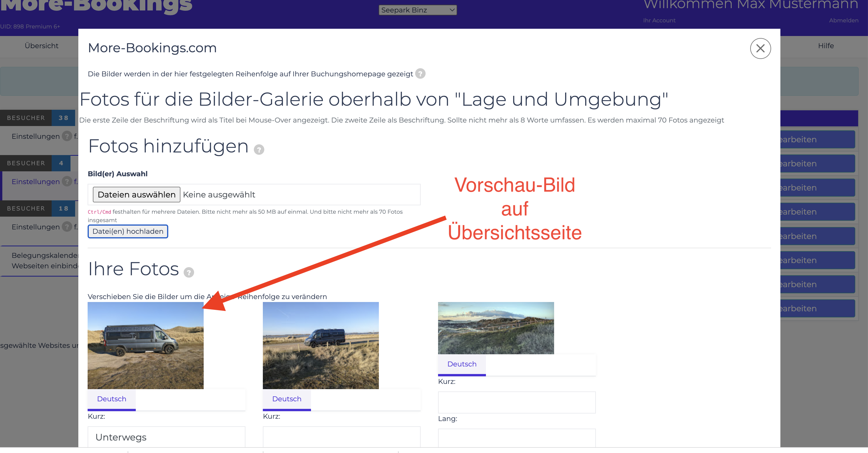Image resolution: width=868 pixels, height=453 pixels.
Task: Click help icon in Besucher 4 Einstellungen row
Action: tap(67, 181)
